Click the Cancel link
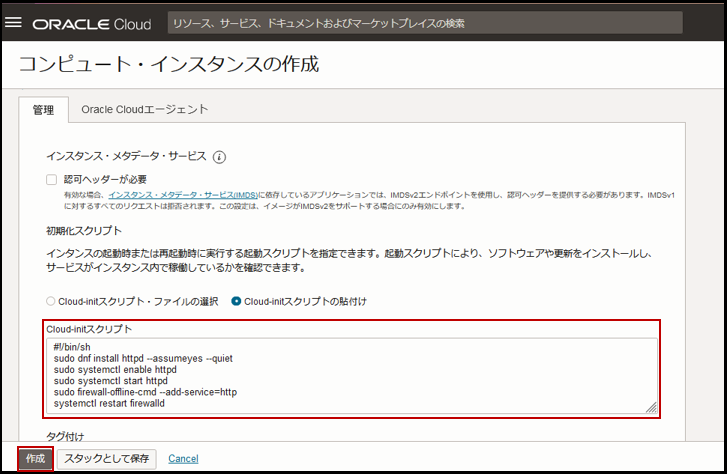 tap(183, 459)
